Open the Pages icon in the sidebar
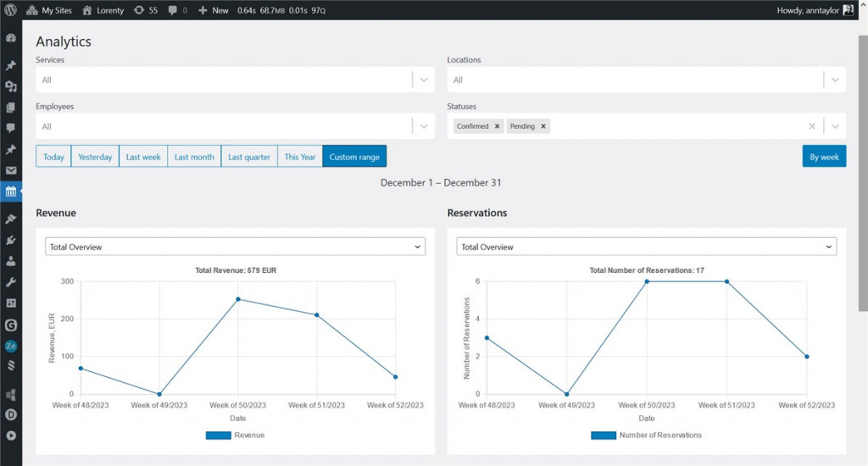 11,108
